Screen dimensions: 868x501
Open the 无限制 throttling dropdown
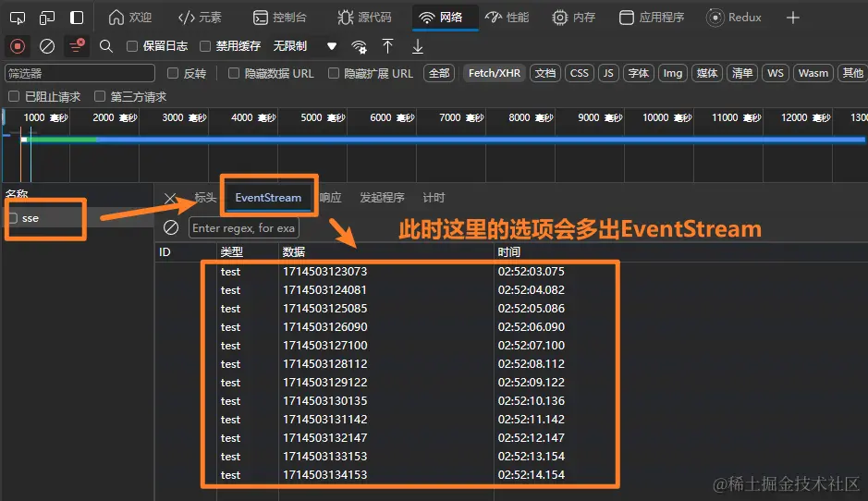pyautogui.click(x=304, y=46)
